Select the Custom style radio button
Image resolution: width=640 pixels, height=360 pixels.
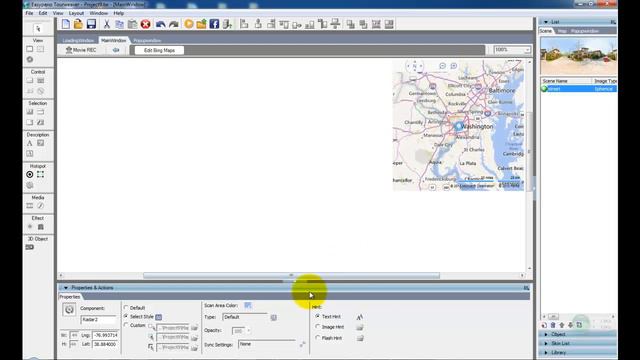click(126, 325)
